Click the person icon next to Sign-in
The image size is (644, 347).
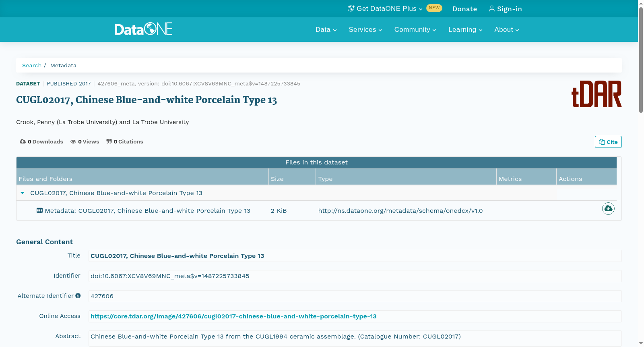coord(492,8)
